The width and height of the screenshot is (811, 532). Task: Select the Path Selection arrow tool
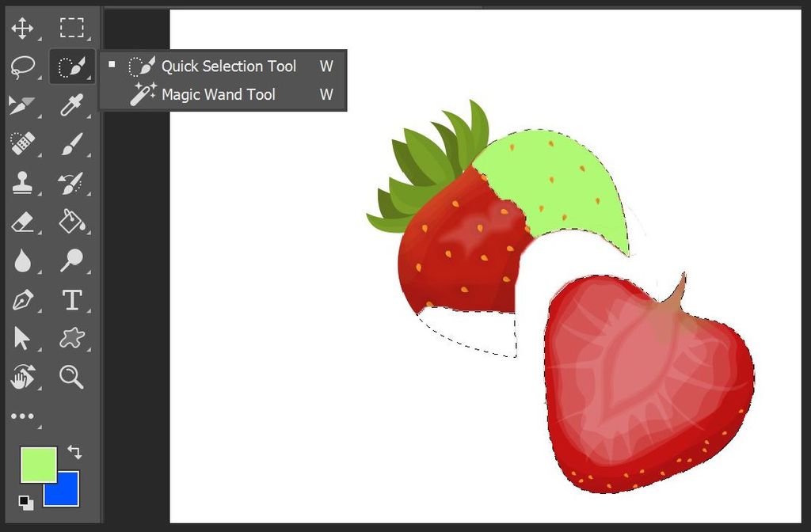point(22,339)
